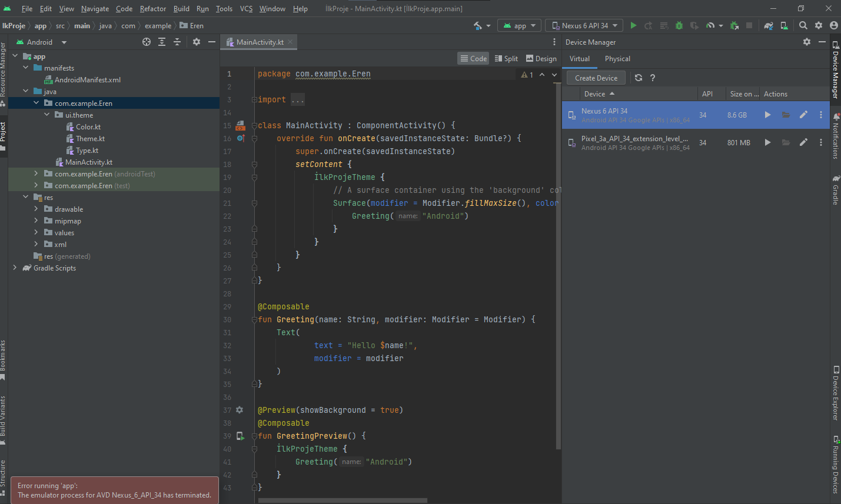
Task: Click the Create Device button
Action: coord(596,78)
